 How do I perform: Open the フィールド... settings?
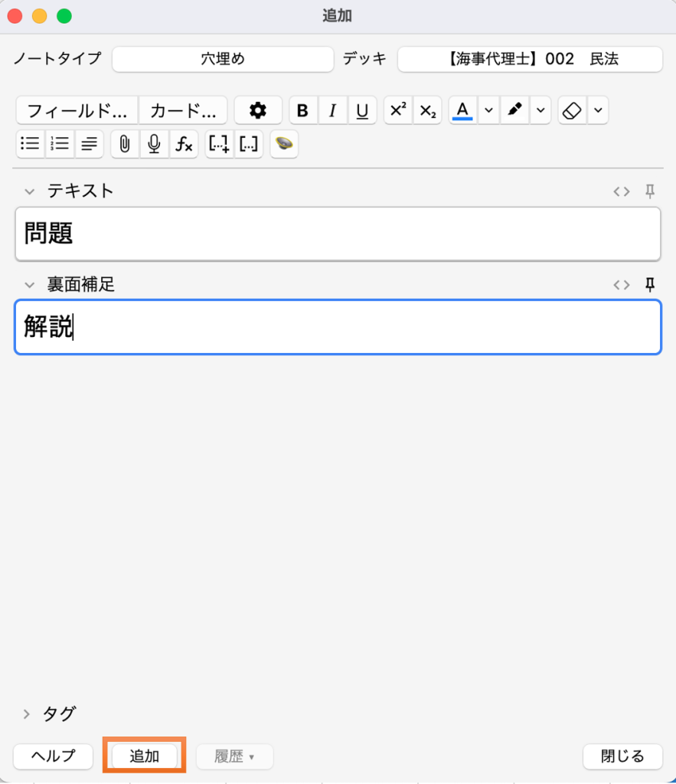coord(77,111)
